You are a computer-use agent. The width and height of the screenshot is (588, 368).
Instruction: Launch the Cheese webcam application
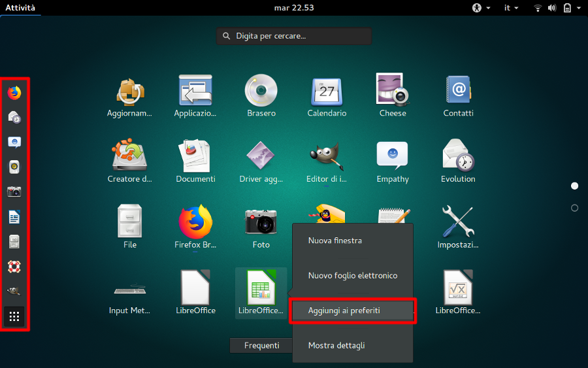pyautogui.click(x=393, y=91)
